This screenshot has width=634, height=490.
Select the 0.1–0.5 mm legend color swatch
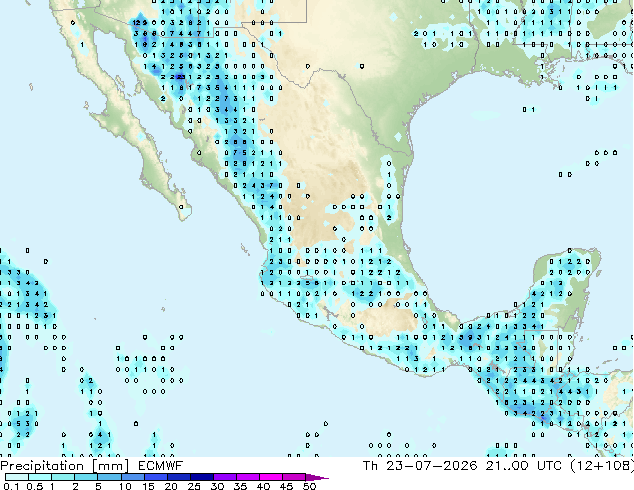[17, 477]
